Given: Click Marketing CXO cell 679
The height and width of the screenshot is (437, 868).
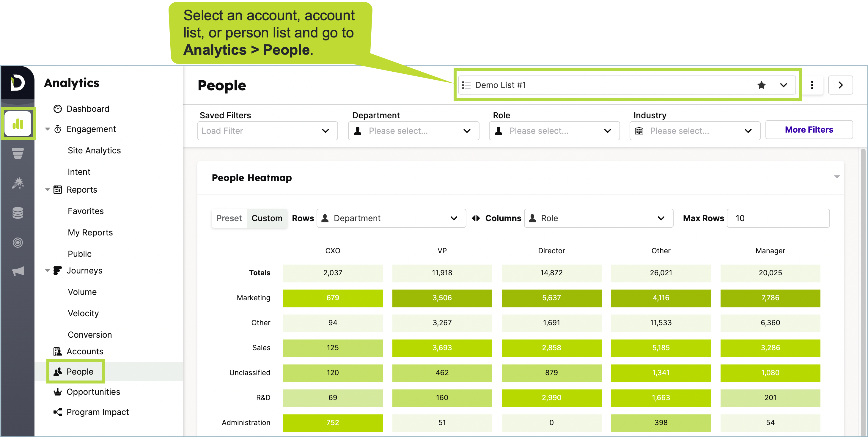Looking at the screenshot, I should tap(333, 298).
